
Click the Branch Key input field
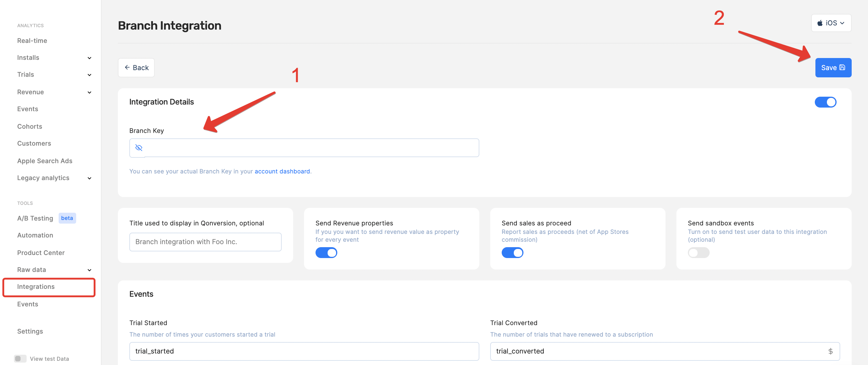[310, 148]
